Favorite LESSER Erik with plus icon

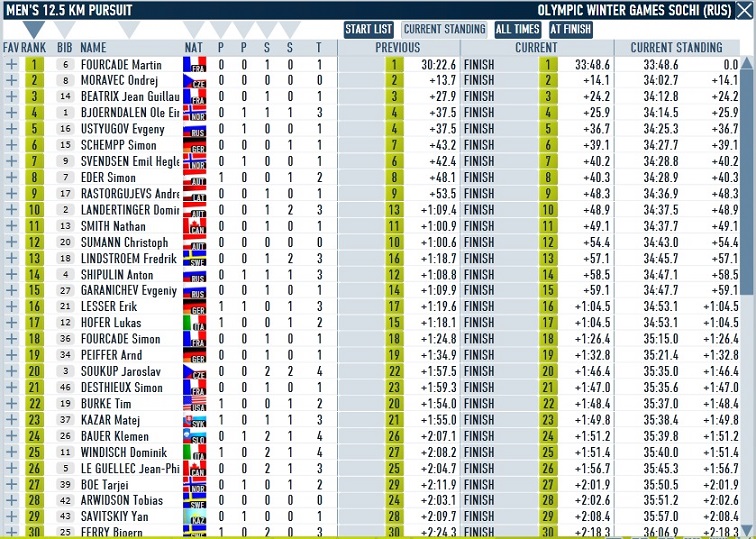tap(11, 307)
